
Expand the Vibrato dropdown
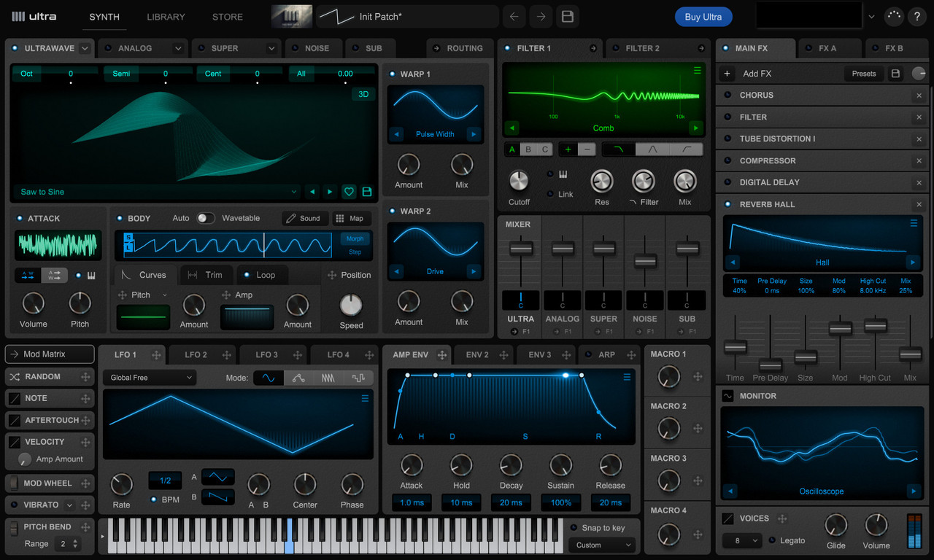click(x=69, y=505)
